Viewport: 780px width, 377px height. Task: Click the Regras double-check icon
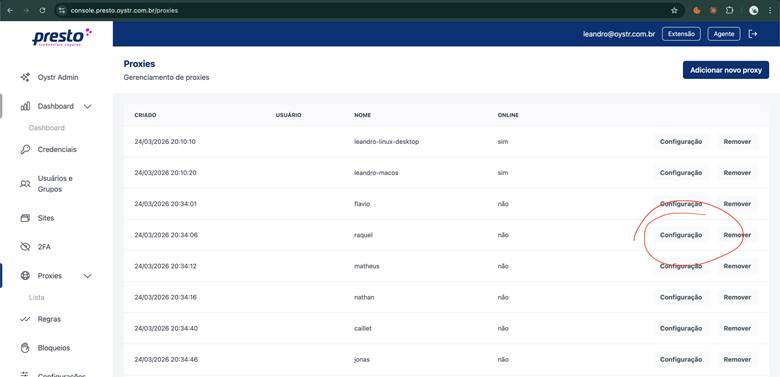point(25,319)
